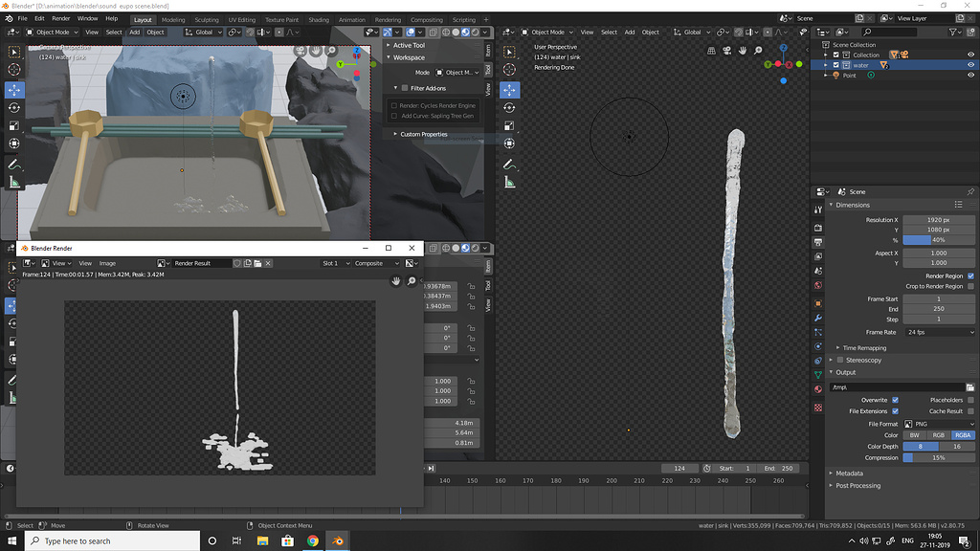
Task: Select the Rotate tool in right viewport toolbar
Action: [x=509, y=107]
